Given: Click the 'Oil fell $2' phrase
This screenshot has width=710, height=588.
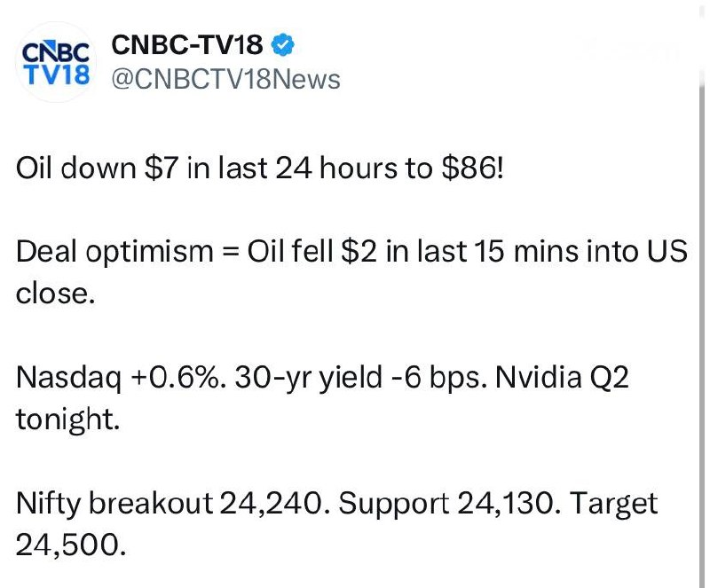Looking at the screenshot, I should [312, 251].
